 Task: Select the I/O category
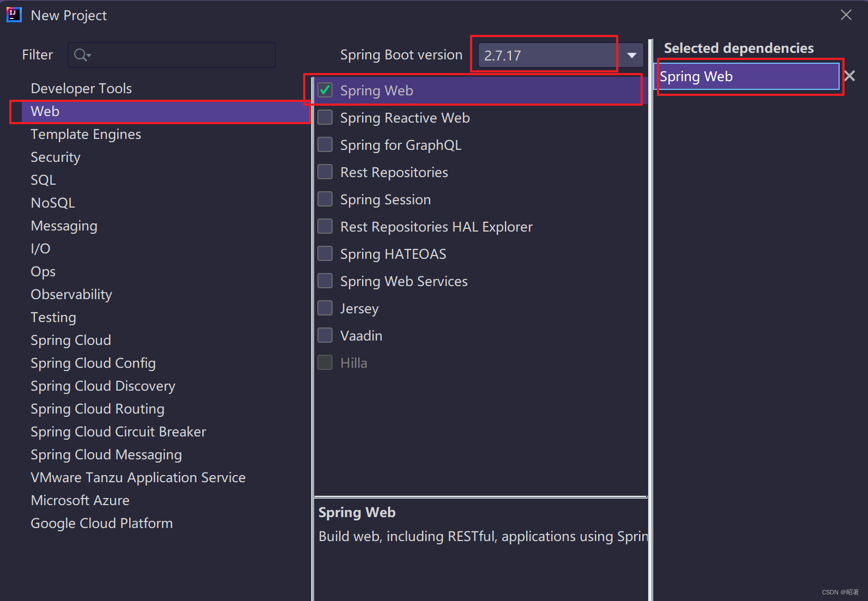click(x=40, y=248)
